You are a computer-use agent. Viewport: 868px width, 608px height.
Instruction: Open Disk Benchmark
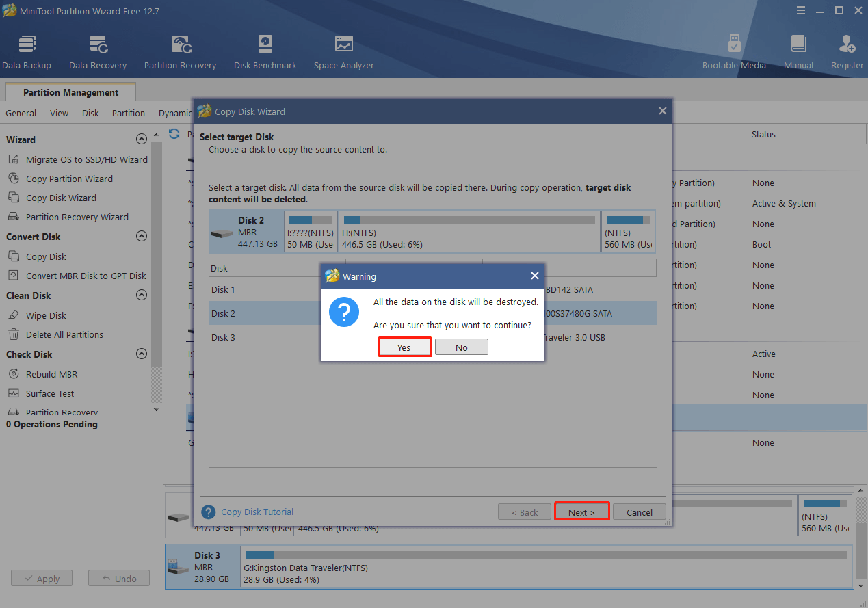tap(265, 53)
